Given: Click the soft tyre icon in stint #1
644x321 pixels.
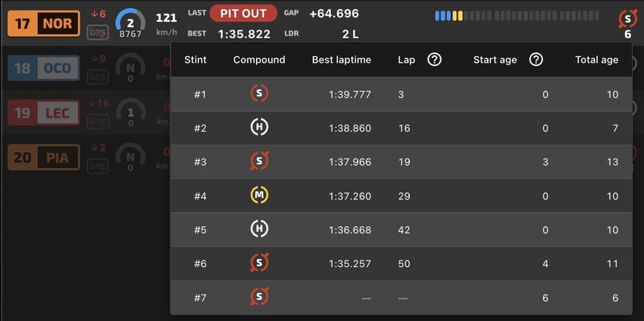Looking at the screenshot, I should click(x=259, y=94).
